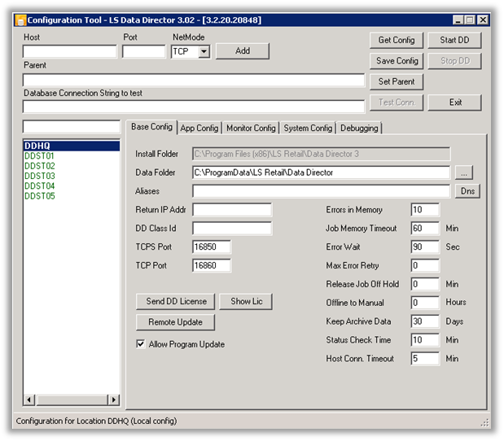Select DDST03 in the location list
The width and height of the screenshot is (504, 441).
click(x=40, y=176)
